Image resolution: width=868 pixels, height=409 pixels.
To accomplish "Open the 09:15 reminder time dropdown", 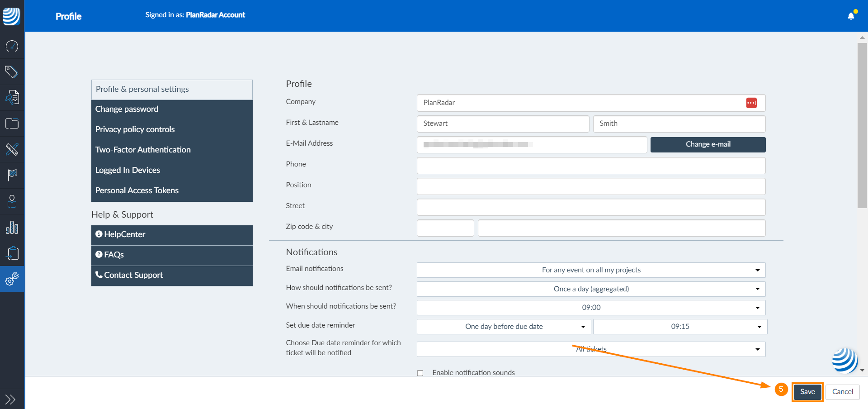I will point(680,327).
